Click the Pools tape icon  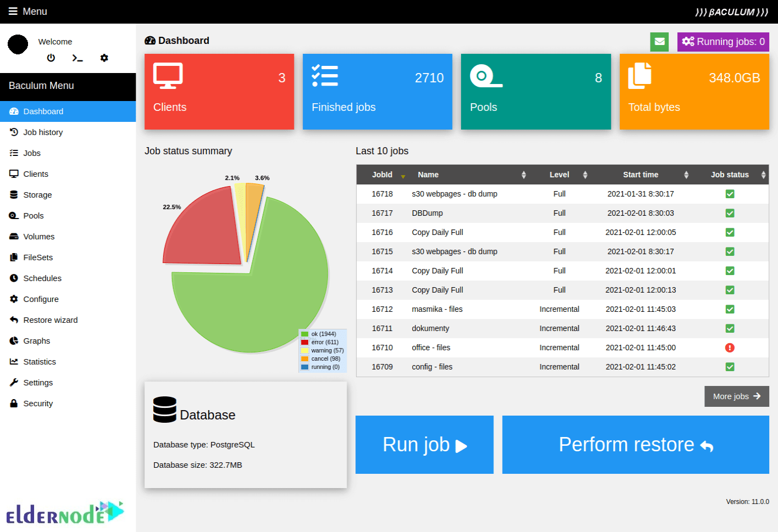pyautogui.click(x=486, y=76)
